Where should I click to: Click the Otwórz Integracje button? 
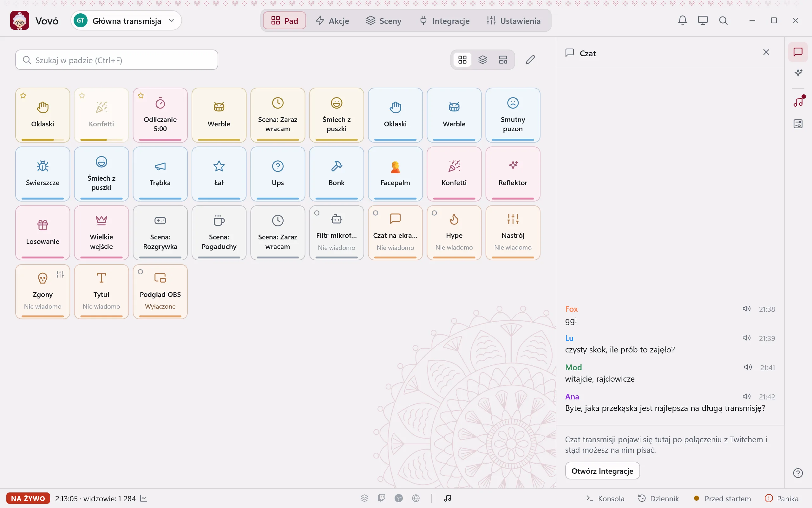pos(602,471)
